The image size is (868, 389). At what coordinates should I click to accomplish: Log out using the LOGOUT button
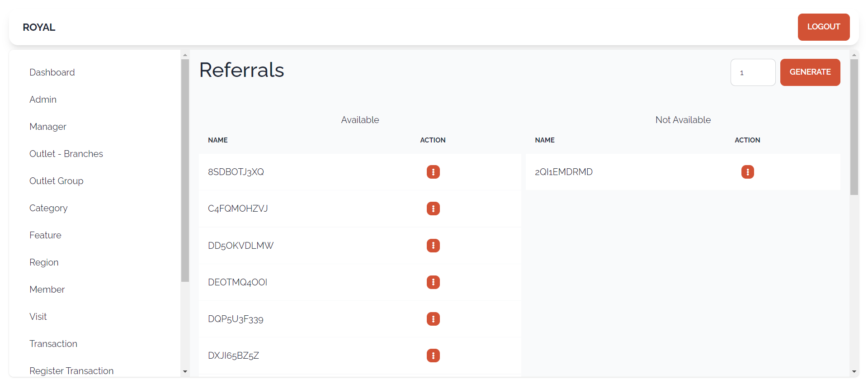pyautogui.click(x=824, y=27)
